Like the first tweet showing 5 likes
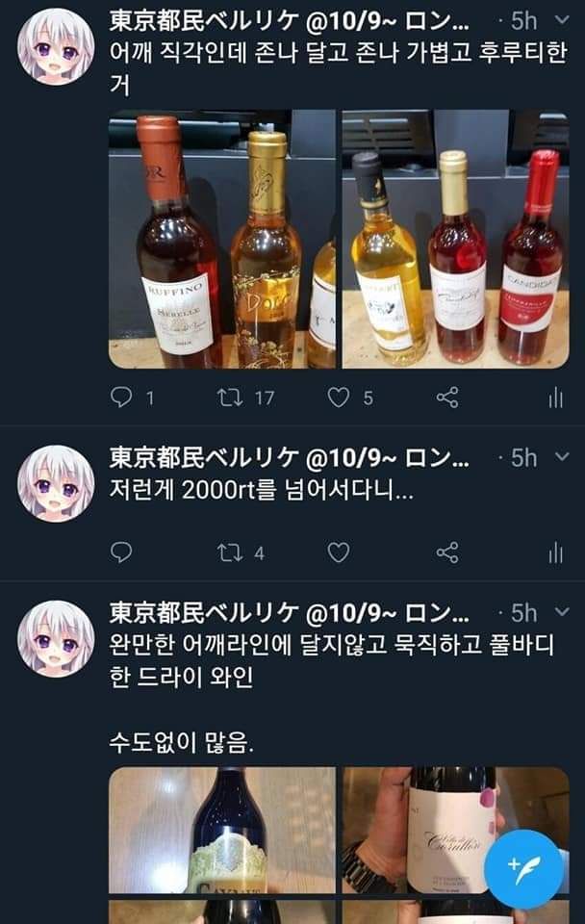 pyautogui.click(x=339, y=398)
